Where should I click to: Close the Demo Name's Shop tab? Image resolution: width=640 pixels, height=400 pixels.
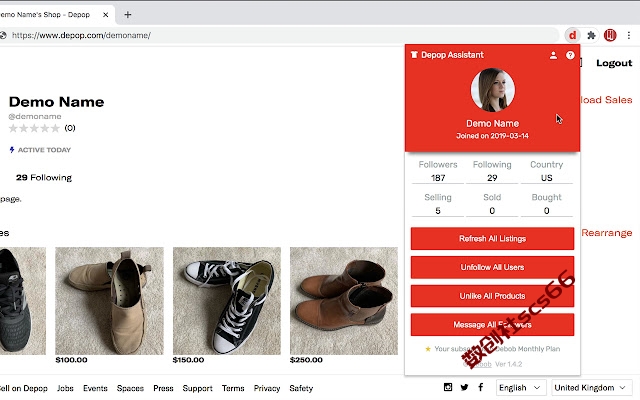pos(105,15)
